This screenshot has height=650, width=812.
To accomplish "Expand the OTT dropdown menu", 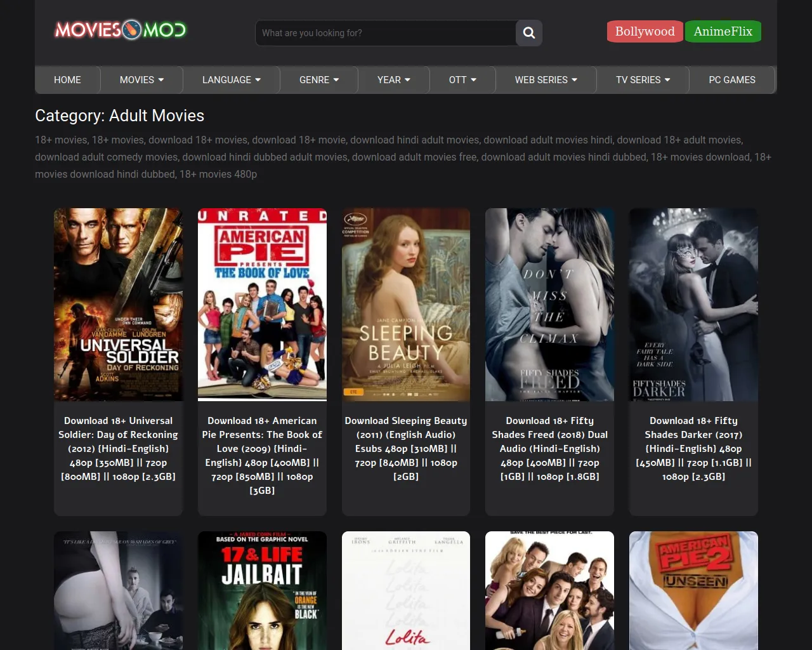I will [x=462, y=80].
